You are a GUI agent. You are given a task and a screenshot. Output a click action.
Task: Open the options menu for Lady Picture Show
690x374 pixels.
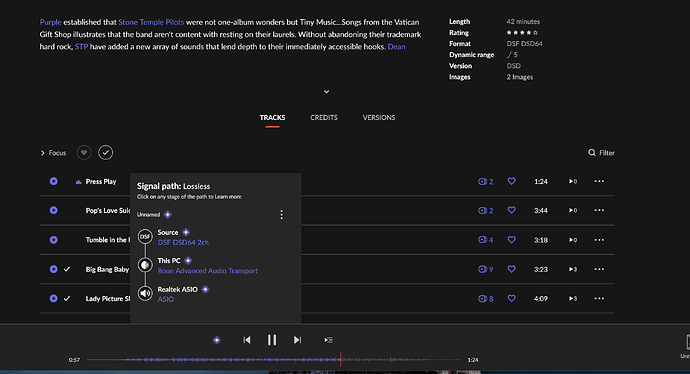[x=599, y=298]
